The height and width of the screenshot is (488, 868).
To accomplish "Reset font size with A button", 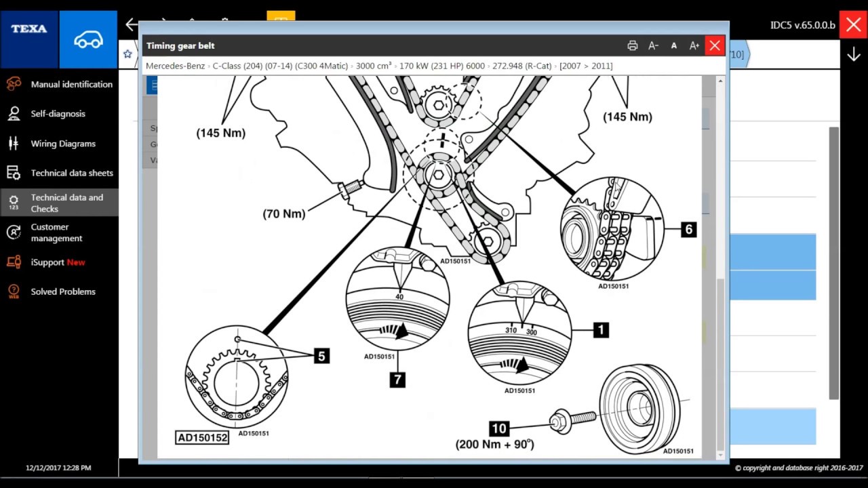I will coord(673,45).
